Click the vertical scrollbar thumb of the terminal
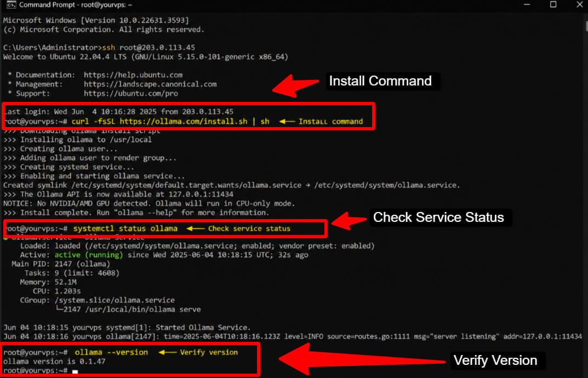588x378 pixels. pyautogui.click(x=586, y=26)
